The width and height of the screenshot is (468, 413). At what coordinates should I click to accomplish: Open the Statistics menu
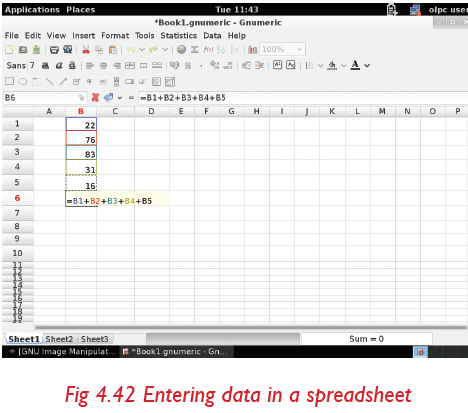point(179,36)
